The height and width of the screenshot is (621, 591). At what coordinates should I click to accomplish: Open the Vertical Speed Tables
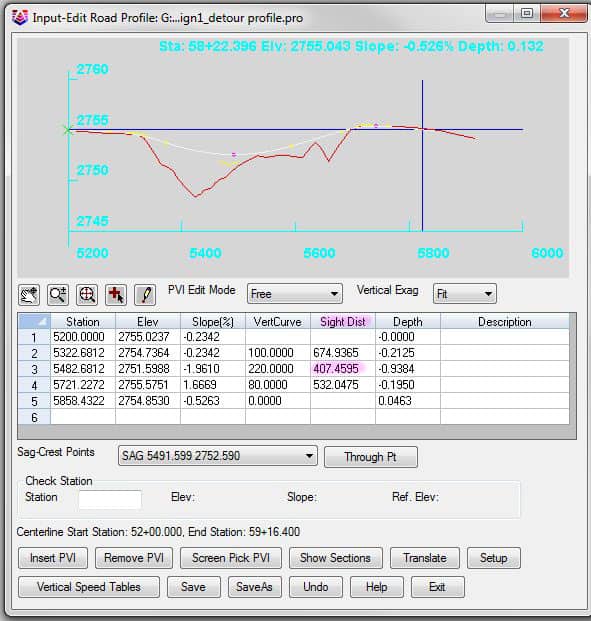point(89,587)
